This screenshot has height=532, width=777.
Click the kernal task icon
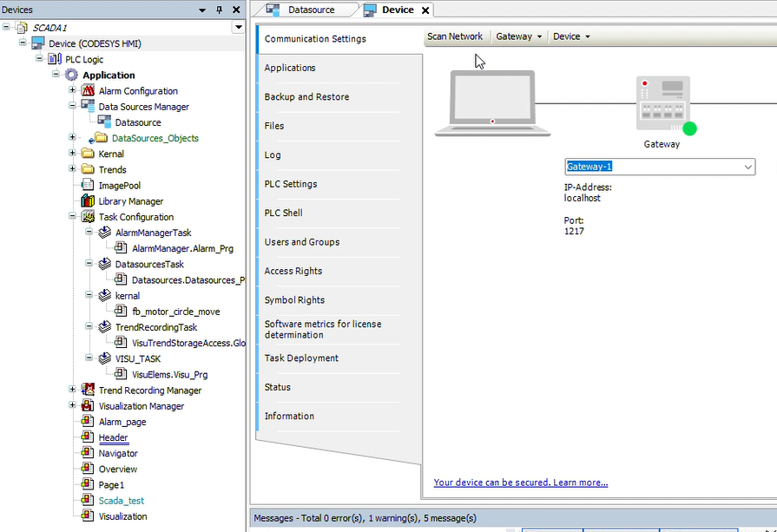point(104,295)
